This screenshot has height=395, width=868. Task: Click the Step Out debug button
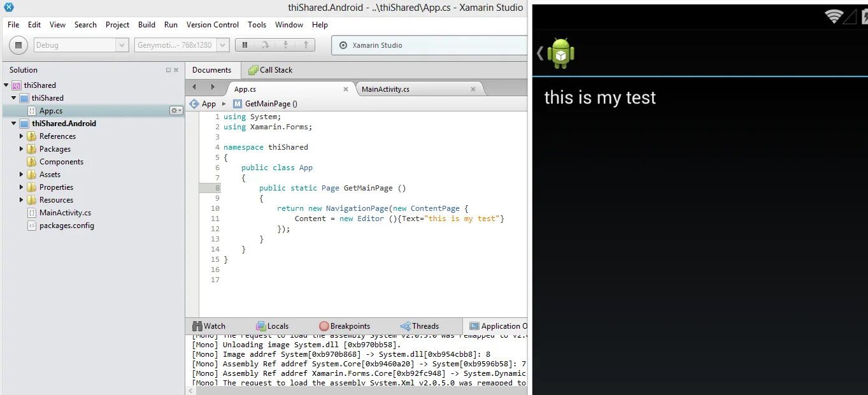(306, 45)
